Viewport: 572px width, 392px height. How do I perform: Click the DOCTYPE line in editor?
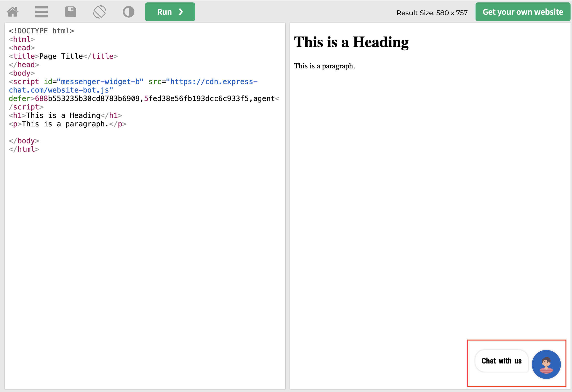[x=41, y=31]
